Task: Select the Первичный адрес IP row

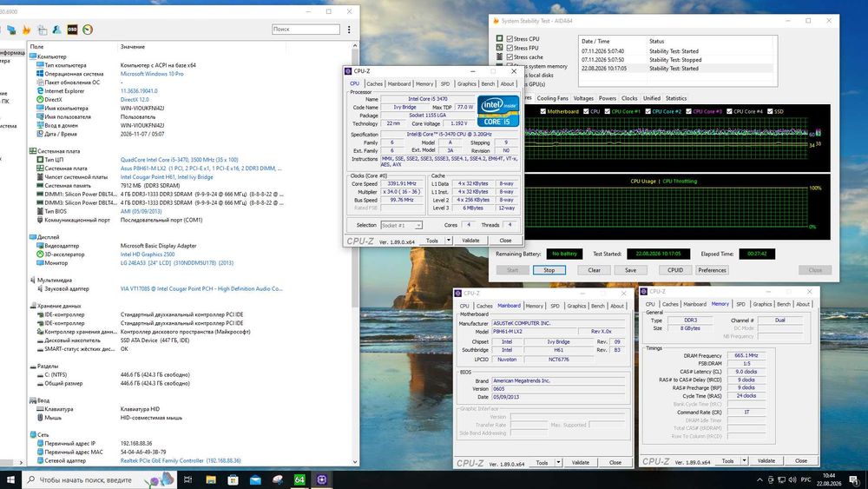Action: [188, 444]
